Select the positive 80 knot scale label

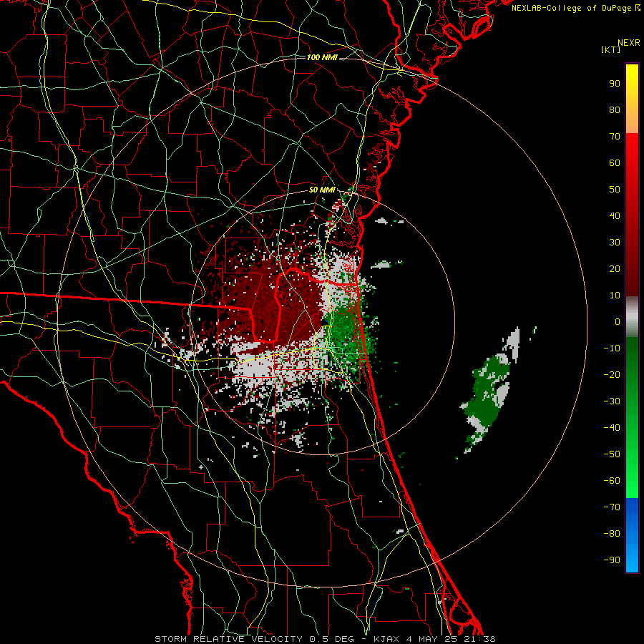click(615, 109)
